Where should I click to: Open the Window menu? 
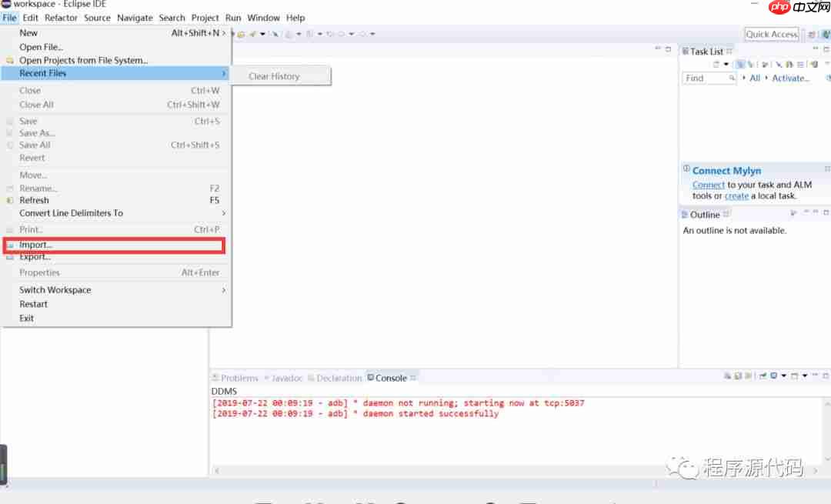click(x=263, y=18)
